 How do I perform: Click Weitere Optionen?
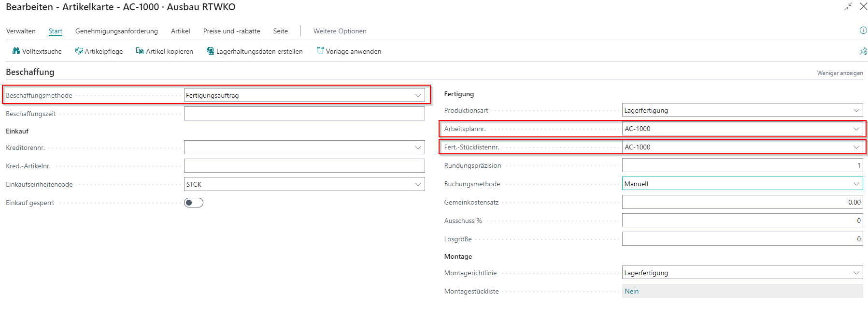pos(340,31)
